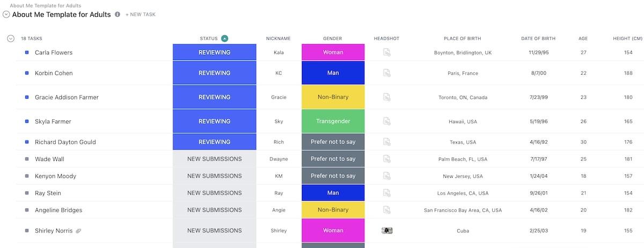Sort by the Gender column header
The width and height of the screenshot is (644, 248).
point(333,39)
